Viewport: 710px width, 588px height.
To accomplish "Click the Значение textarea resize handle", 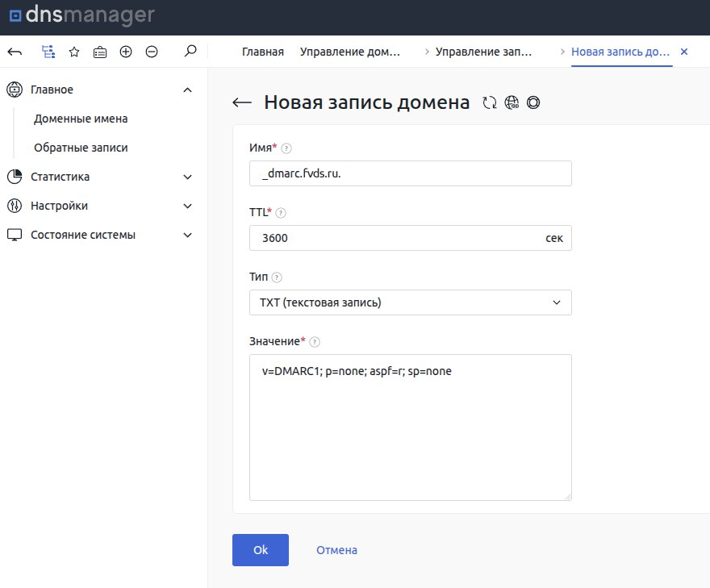I will [x=568, y=497].
